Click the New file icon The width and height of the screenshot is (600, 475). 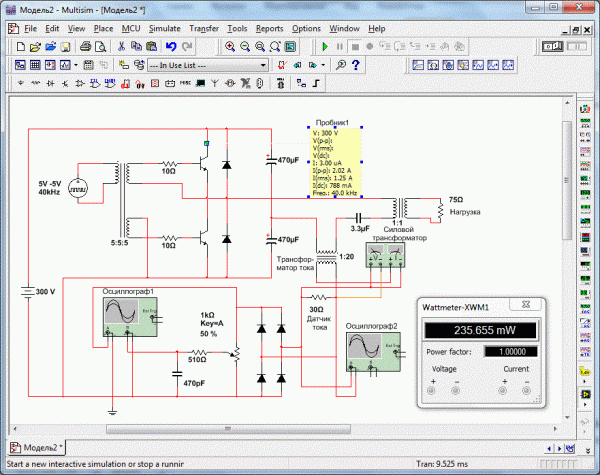point(21,47)
